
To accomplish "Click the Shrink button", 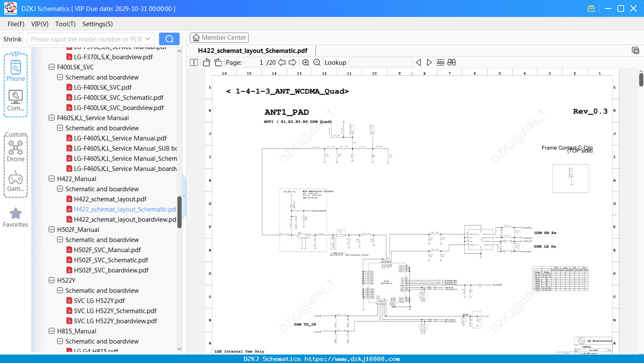I will (13, 39).
